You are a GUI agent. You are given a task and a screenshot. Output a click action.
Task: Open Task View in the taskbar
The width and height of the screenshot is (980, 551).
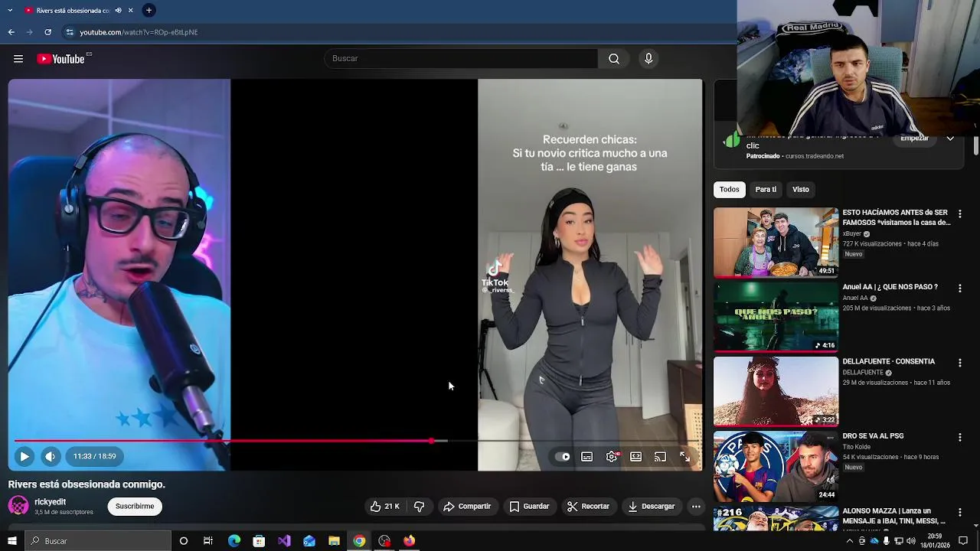pos(207,541)
